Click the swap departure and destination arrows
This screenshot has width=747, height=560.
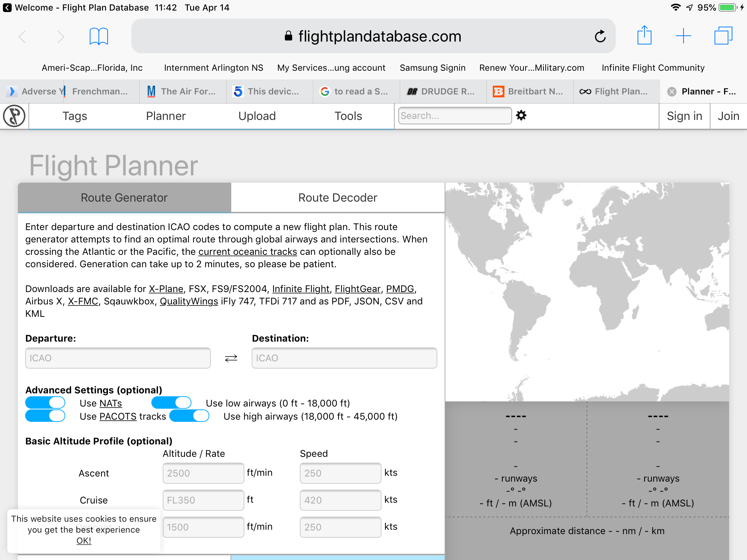click(231, 358)
